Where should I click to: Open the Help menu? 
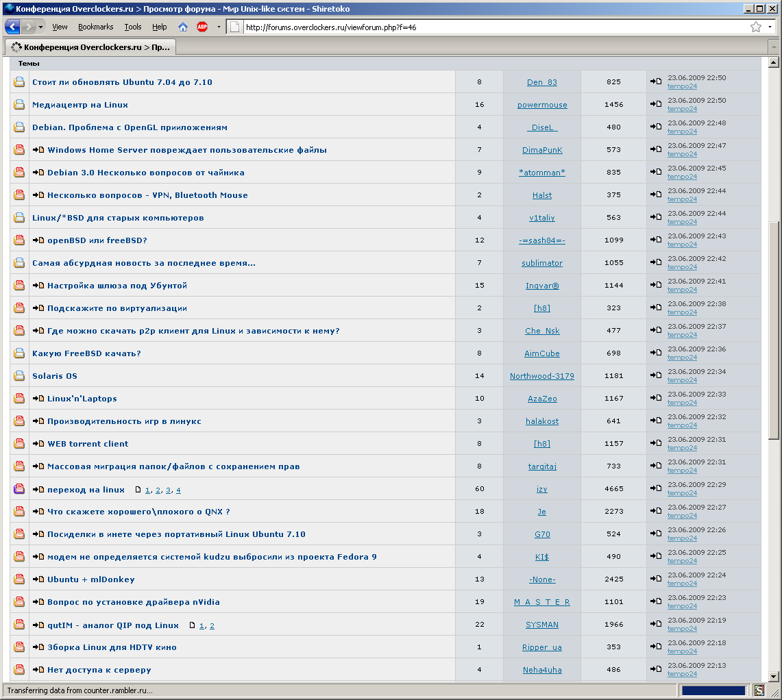click(x=160, y=27)
